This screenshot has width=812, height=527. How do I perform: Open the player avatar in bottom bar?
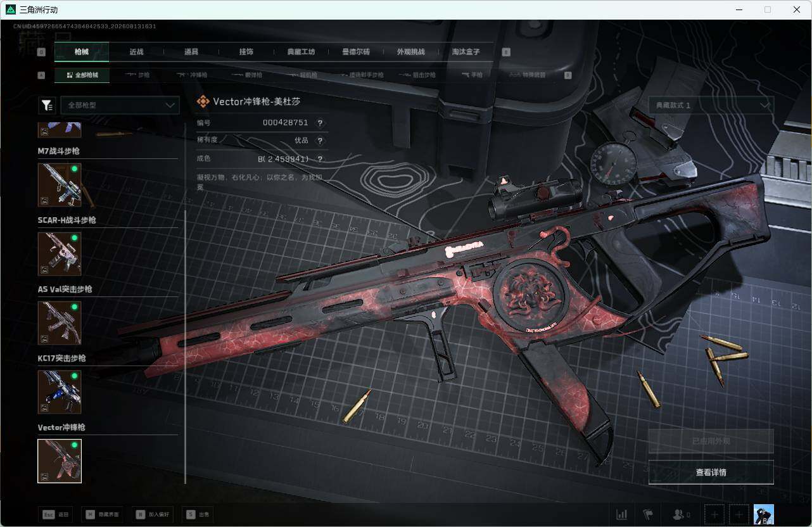click(763, 514)
